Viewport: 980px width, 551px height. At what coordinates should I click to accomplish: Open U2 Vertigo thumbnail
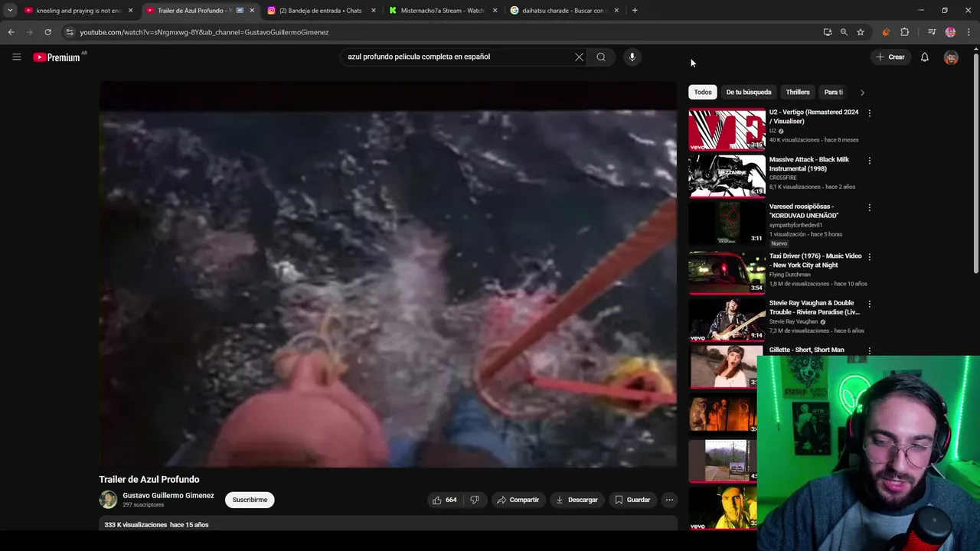click(x=727, y=129)
